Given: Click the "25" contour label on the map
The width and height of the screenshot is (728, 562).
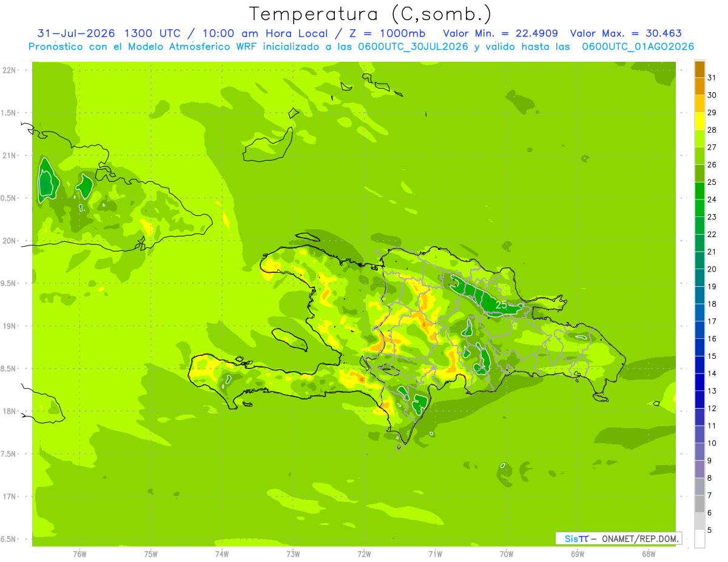Looking at the screenshot, I should [501, 304].
